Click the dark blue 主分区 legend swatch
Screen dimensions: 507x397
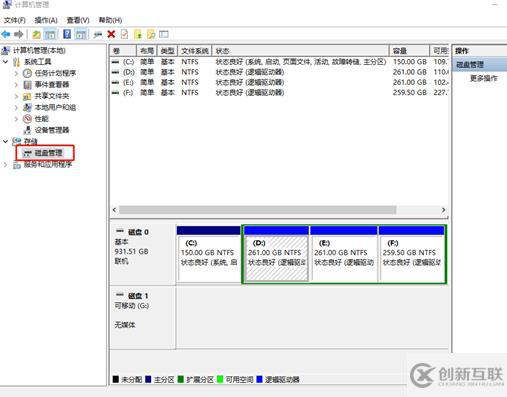click(148, 379)
